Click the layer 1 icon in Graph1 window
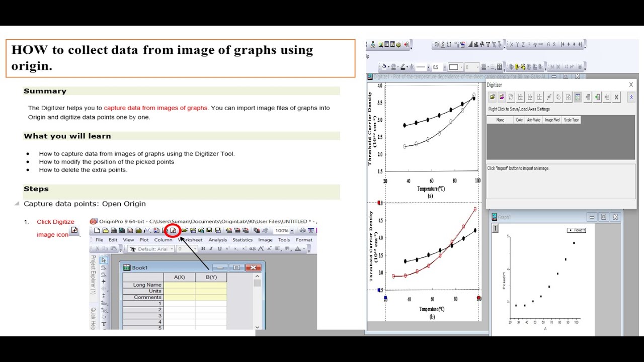This screenshot has height=362, width=644. click(x=495, y=228)
